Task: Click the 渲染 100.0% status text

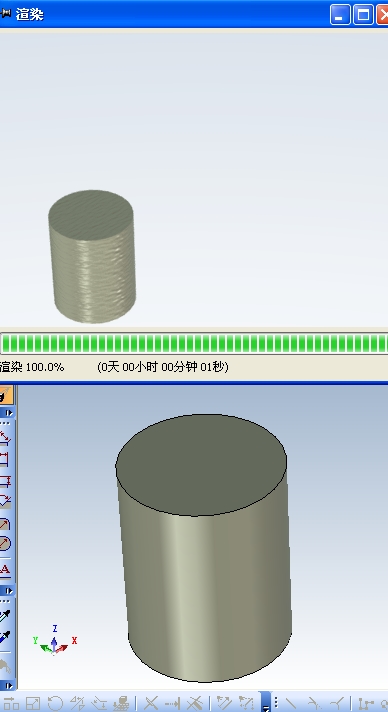Action: [x=32, y=367]
